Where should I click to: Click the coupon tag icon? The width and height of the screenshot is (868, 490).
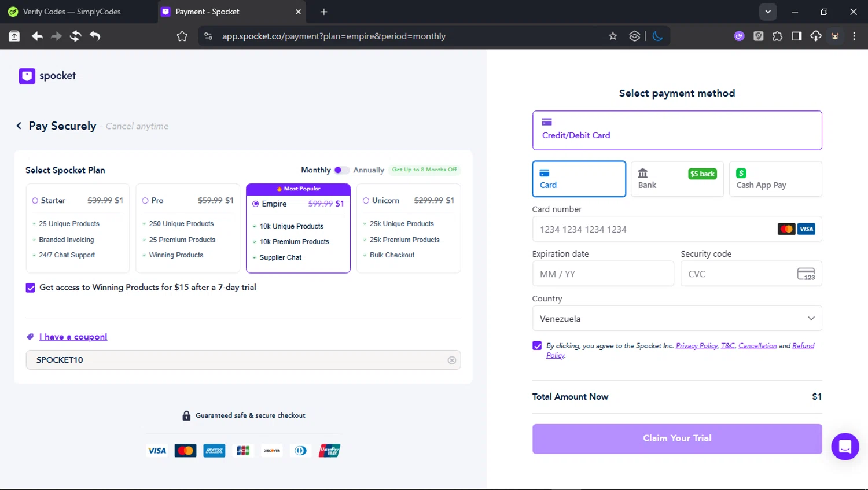[x=30, y=337]
